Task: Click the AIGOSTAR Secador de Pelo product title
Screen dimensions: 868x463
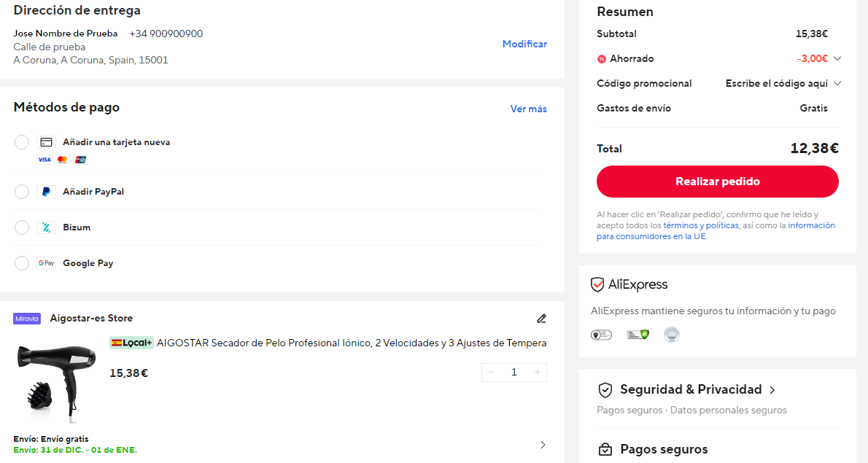Action: click(352, 343)
